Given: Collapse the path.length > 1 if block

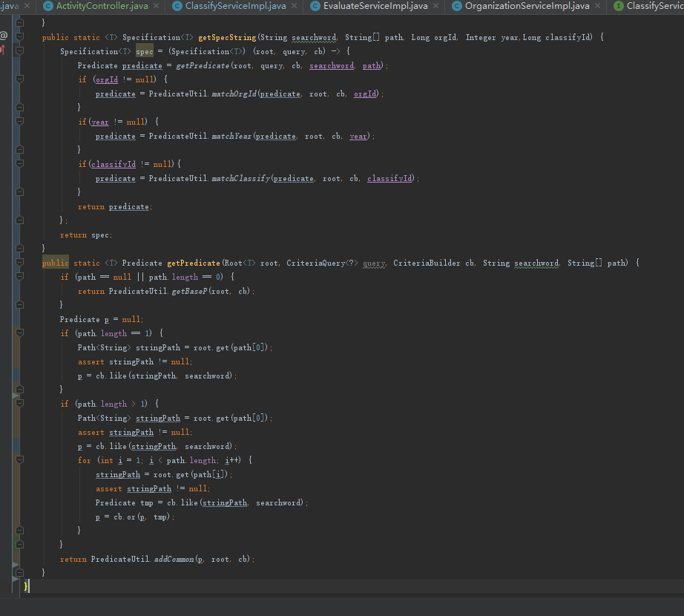Looking at the screenshot, I should [x=19, y=404].
